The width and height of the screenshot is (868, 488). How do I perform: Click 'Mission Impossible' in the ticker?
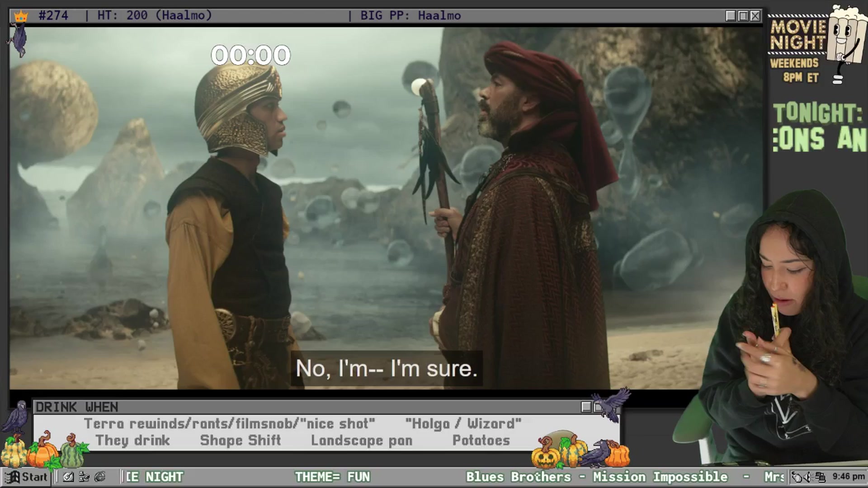[660, 477]
